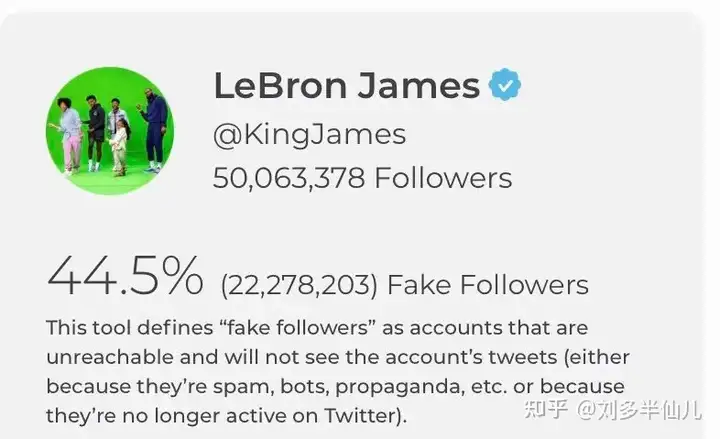The image size is (720, 439).
Task: Click the word Followers after 50,063,378
Action: [x=443, y=178]
